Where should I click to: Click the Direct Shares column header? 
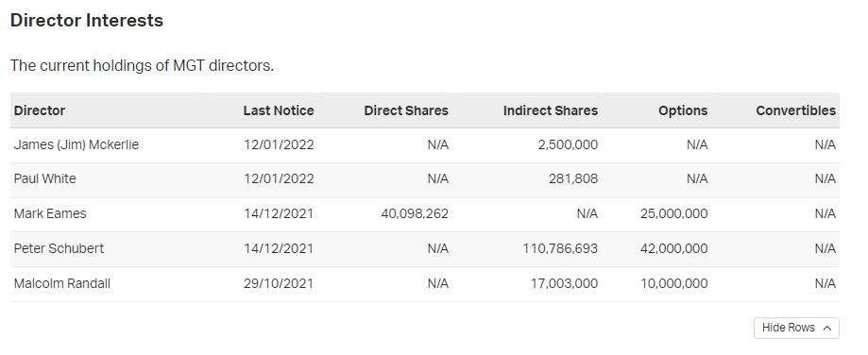click(x=406, y=110)
